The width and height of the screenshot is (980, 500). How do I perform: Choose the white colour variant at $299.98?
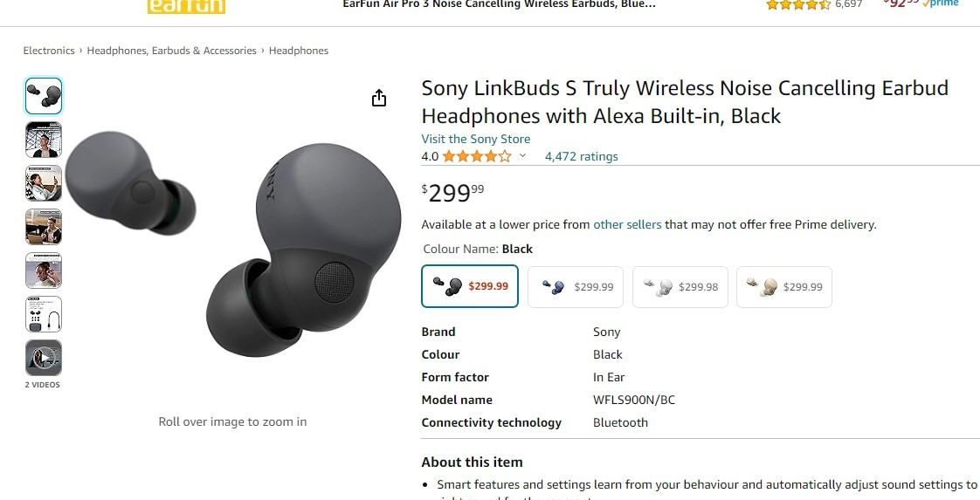[x=680, y=287]
